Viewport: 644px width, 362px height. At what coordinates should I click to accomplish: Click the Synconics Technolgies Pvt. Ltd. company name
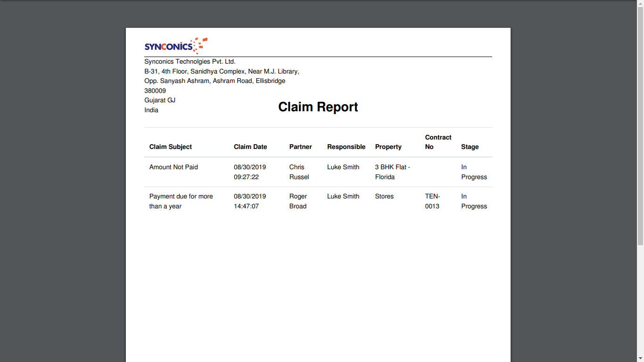[190, 62]
